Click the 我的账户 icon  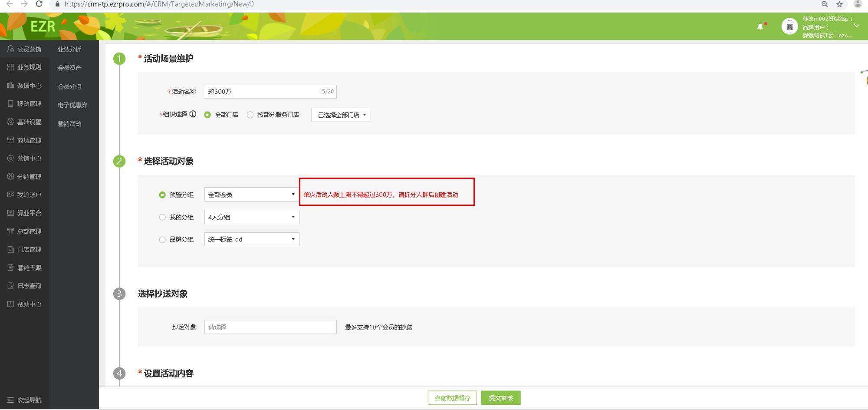point(10,195)
